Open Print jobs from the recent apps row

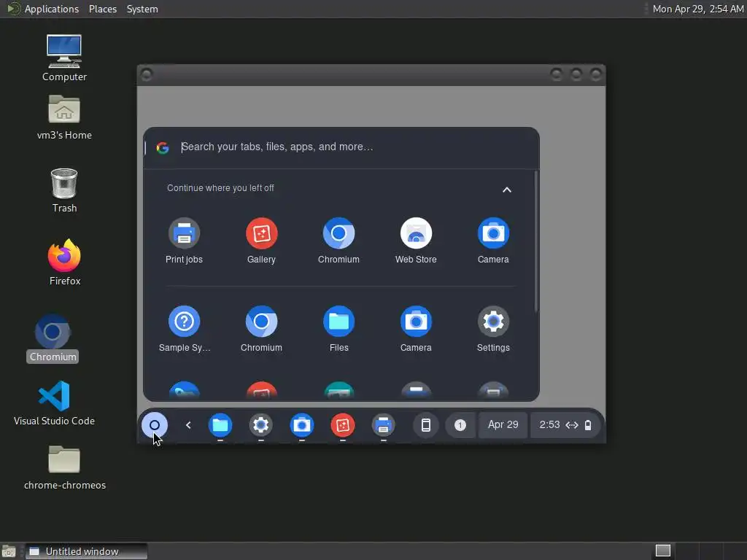[184, 241]
